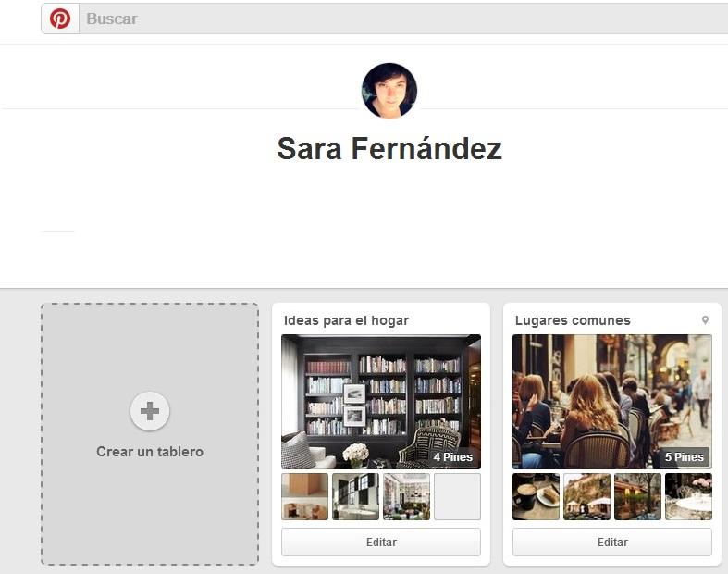
Task: Select the coffee cup thumbnail in Lugares comunes
Action: click(536, 496)
